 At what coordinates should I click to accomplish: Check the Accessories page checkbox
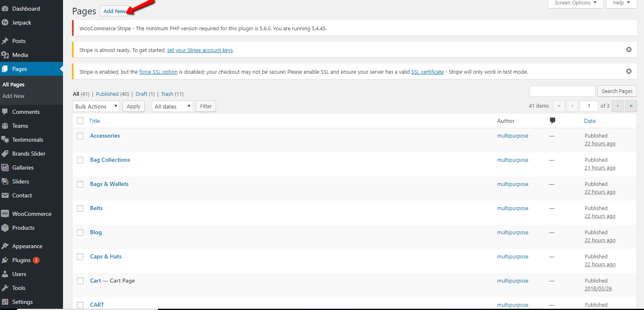click(80, 136)
